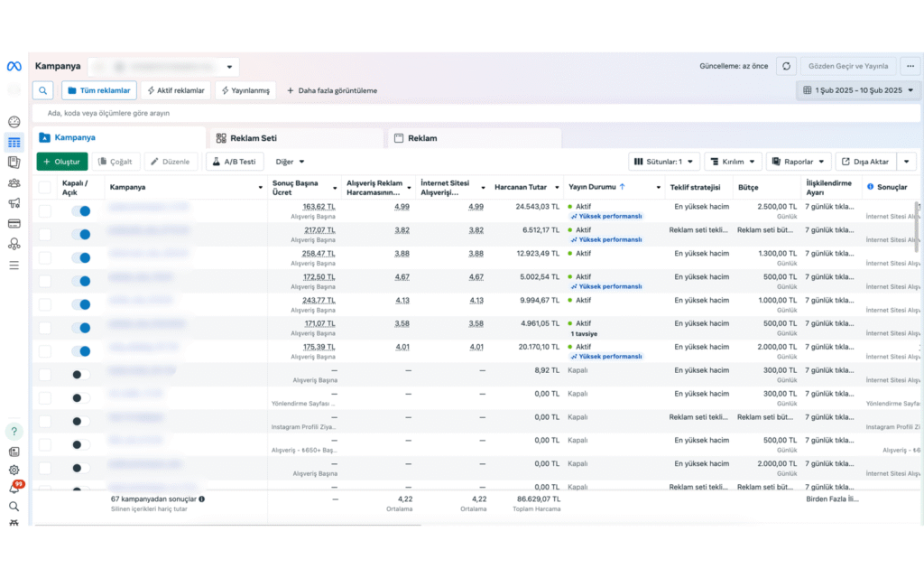Click the search magnifier button above table

click(43, 90)
